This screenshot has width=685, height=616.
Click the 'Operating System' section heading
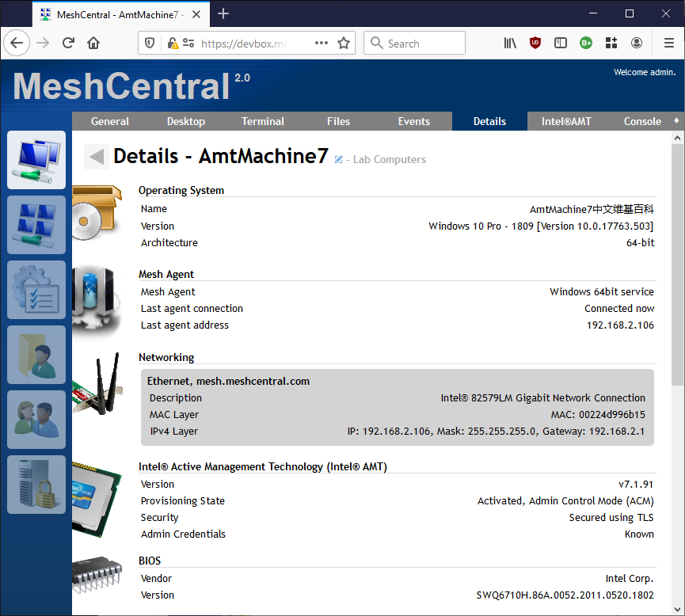coord(181,191)
